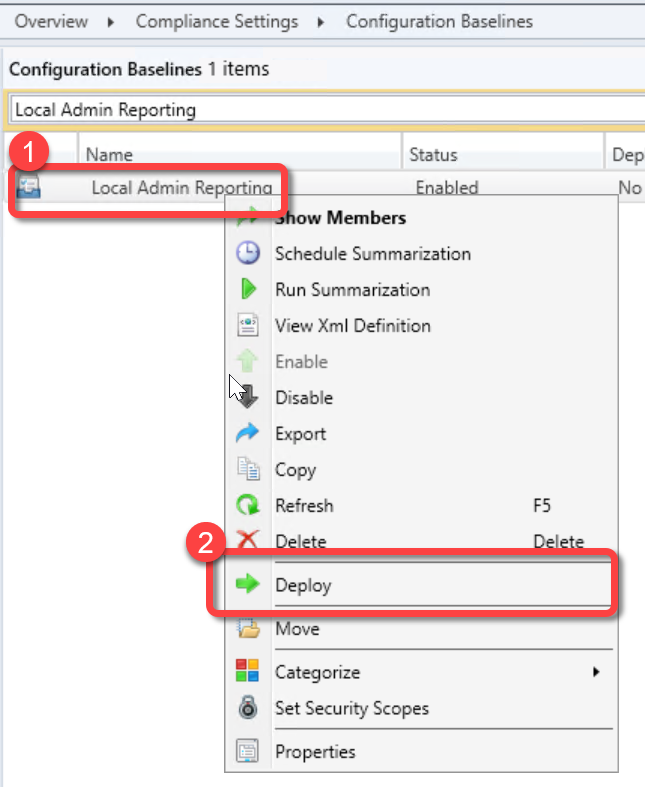
Task: Click the green Deploy arrow icon
Action: pos(247,586)
